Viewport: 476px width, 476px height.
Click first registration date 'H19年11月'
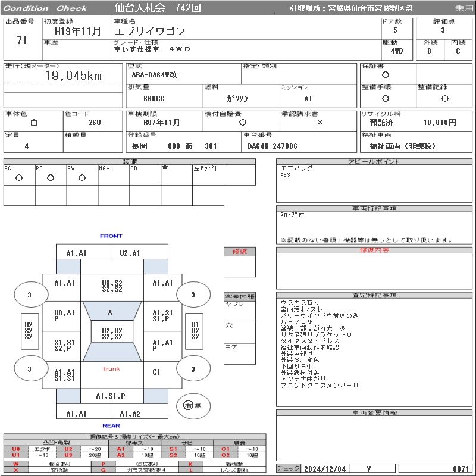coord(77,31)
